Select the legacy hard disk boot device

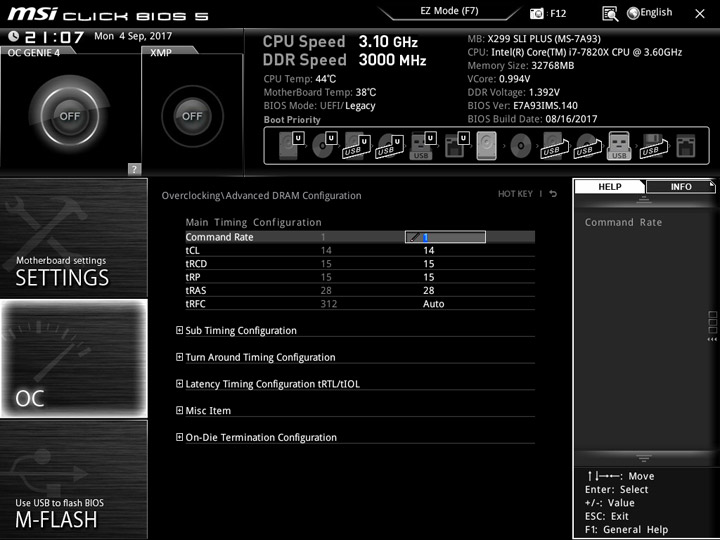coord(487,146)
